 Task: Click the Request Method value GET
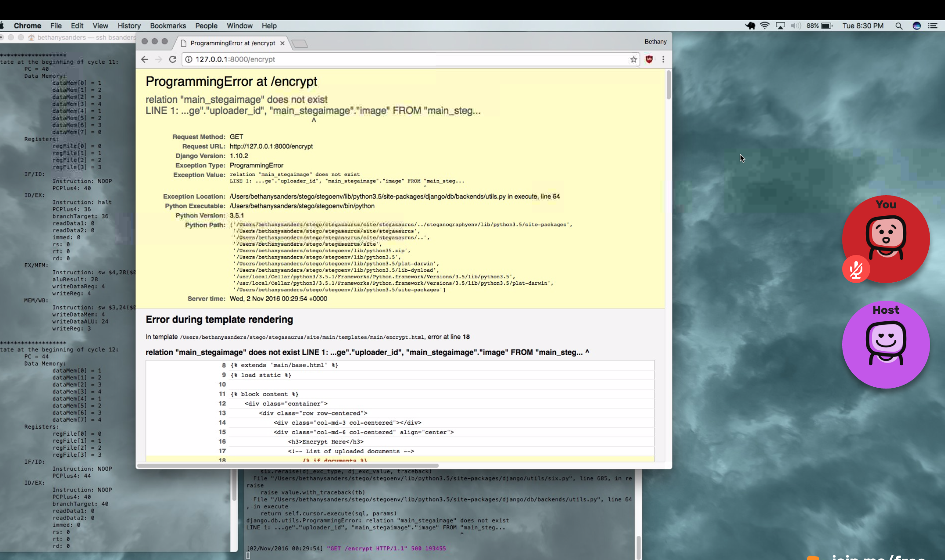point(236,137)
